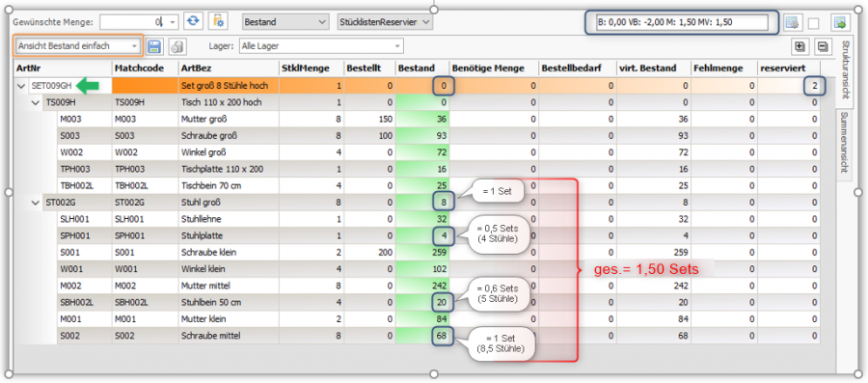Click the 'Tischbein 70 cm' cell
Image resolution: width=868 pixels, height=383 pixels.
229,186
